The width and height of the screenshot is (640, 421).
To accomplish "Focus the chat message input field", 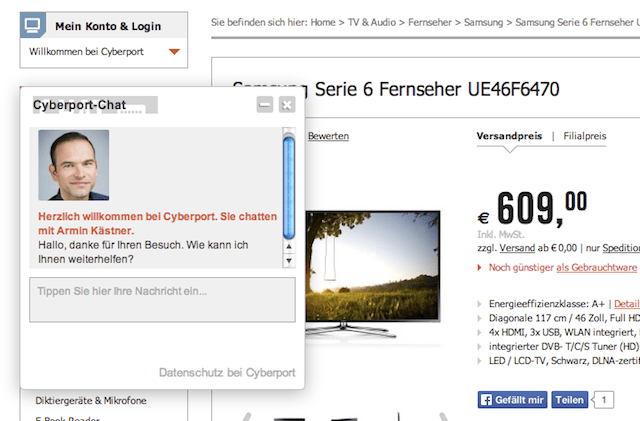I will point(162,300).
